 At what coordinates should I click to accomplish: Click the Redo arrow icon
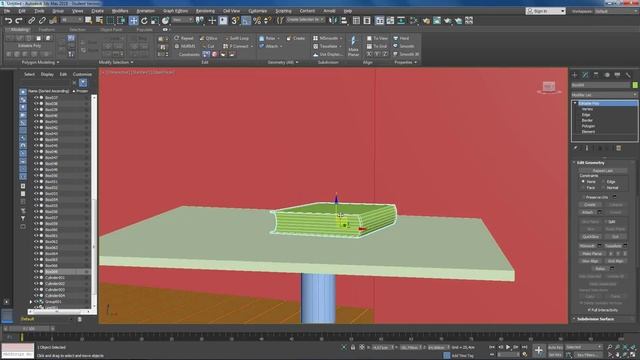click(x=19, y=20)
